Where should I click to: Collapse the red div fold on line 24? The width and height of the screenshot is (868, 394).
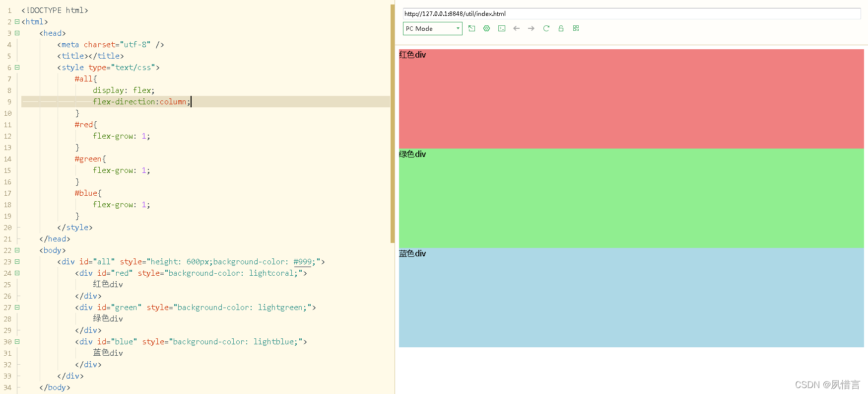(17, 273)
